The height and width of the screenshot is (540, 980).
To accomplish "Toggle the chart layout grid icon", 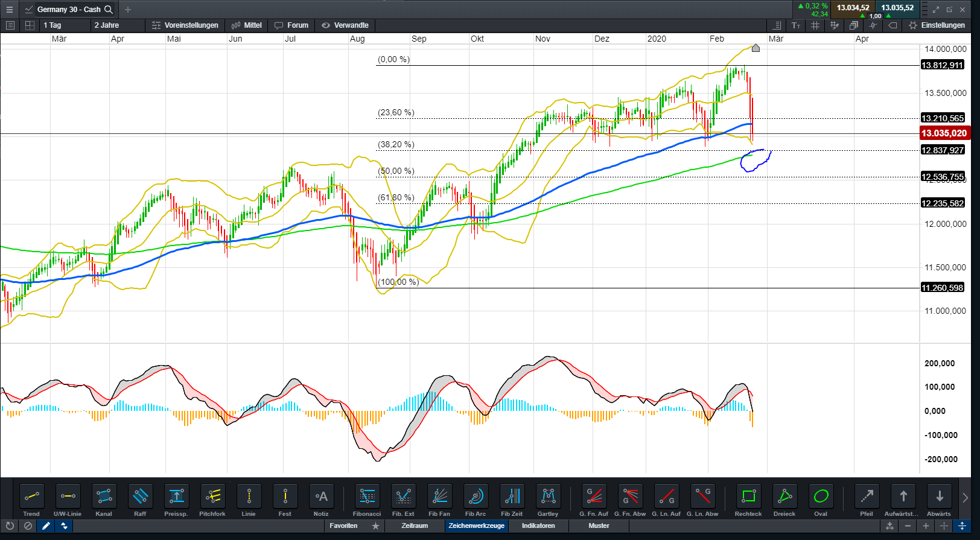I will point(30,25).
